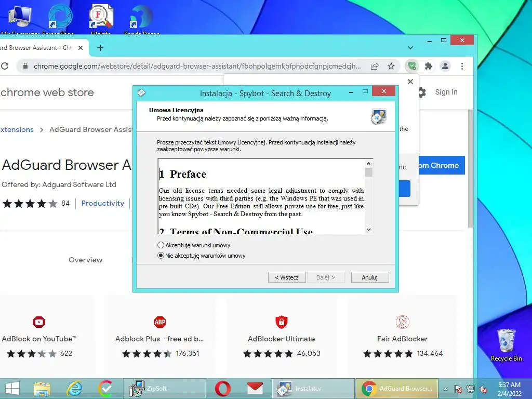The height and width of the screenshot is (399, 532).
Task: Click the Extensions breadcrumb link
Action: (x=17, y=129)
